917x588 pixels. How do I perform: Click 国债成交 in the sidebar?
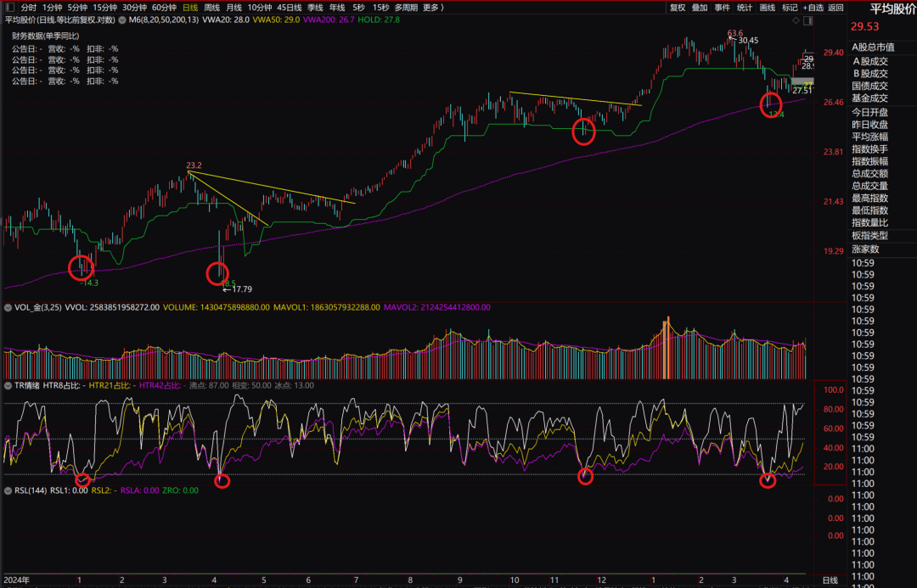point(869,86)
